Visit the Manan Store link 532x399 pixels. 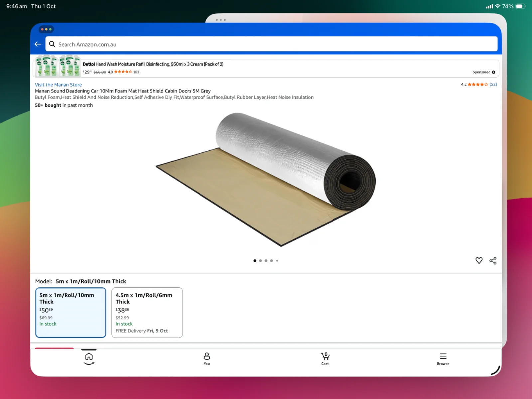pyautogui.click(x=58, y=85)
